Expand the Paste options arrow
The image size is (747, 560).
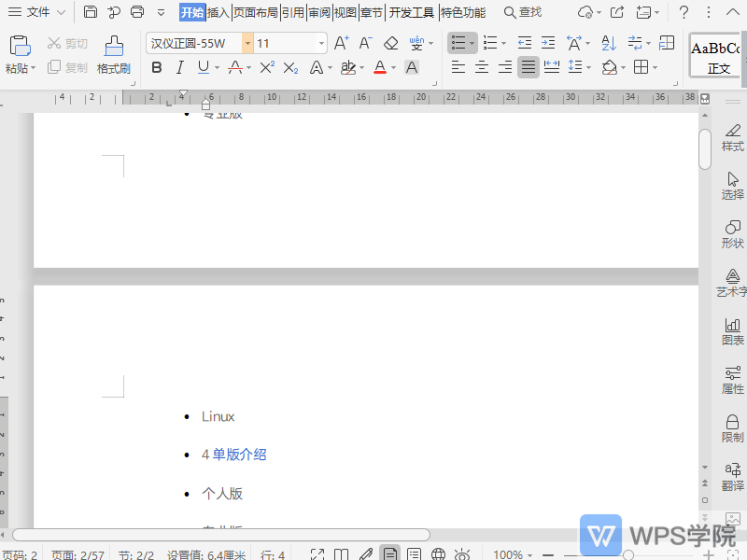[x=34, y=68]
